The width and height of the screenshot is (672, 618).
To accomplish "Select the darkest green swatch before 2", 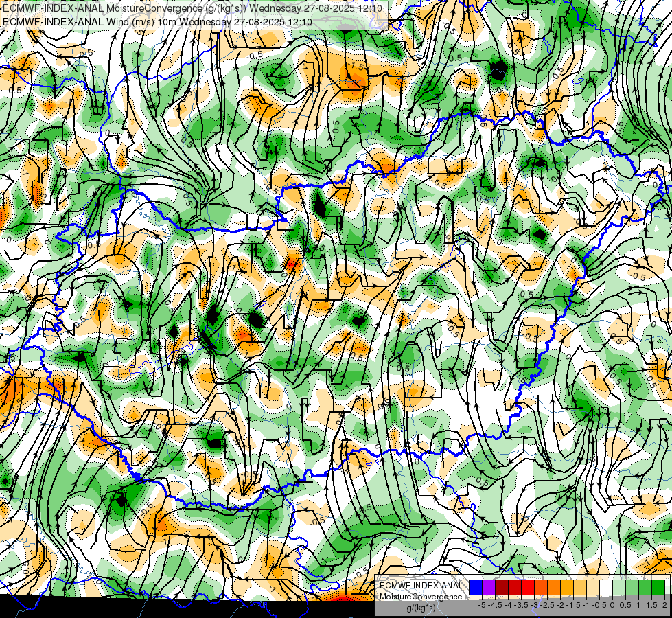I will [x=658, y=588].
